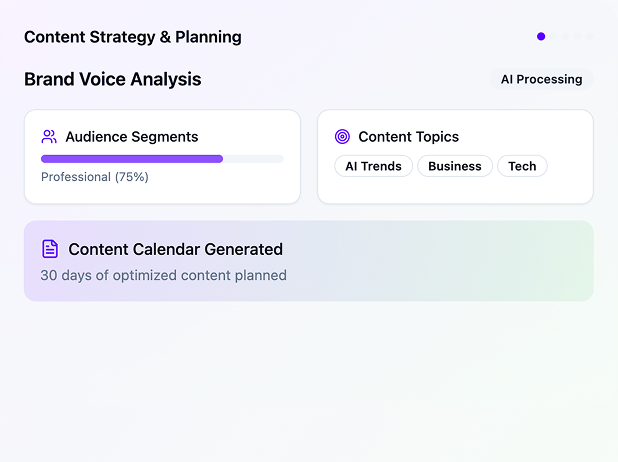Jump to the third pagination dot
The height and width of the screenshot is (462, 618).
565,36
